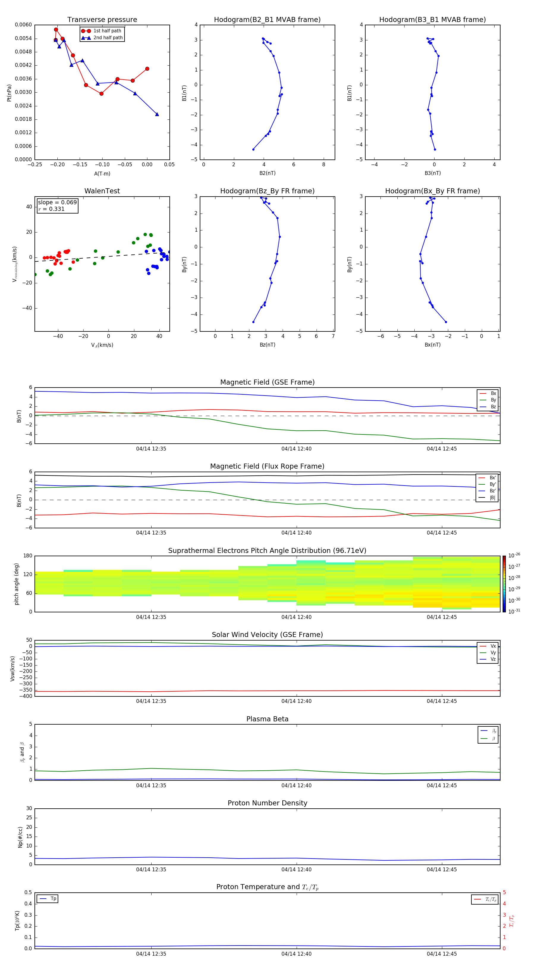This screenshot has height=980, width=535.
Task: Click 'By' legend entry in GSE field plot
Action: point(488,400)
